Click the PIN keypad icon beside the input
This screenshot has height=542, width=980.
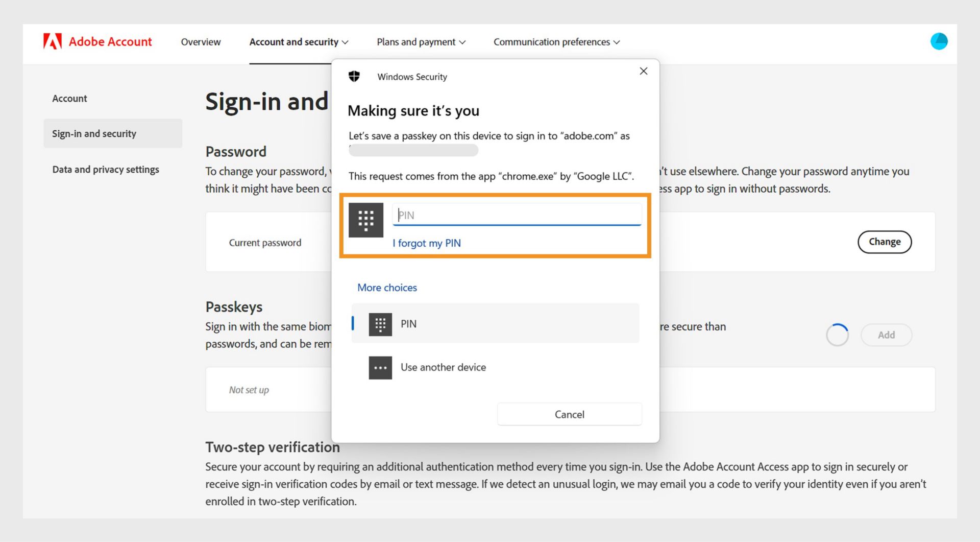point(365,220)
